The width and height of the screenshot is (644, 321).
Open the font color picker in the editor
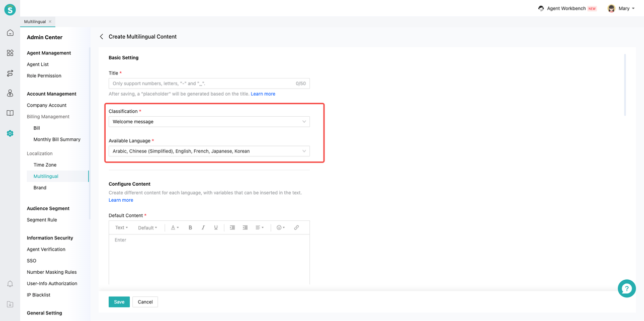[x=175, y=227]
